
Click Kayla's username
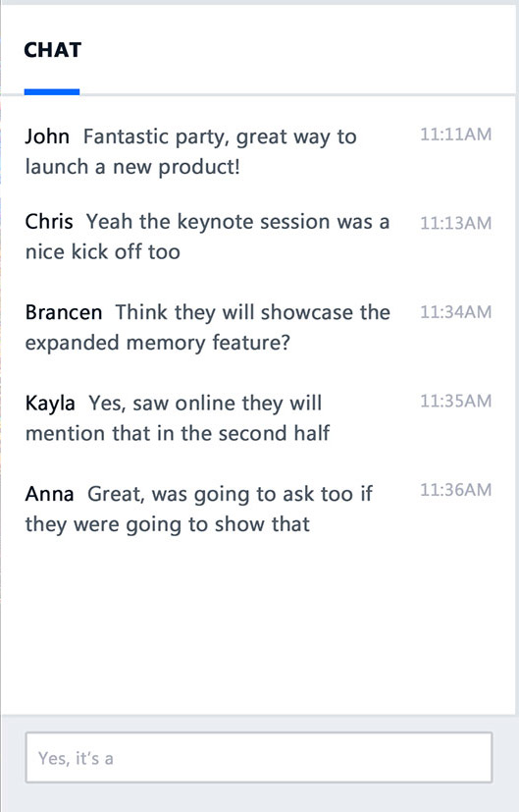click(x=50, y=404)
